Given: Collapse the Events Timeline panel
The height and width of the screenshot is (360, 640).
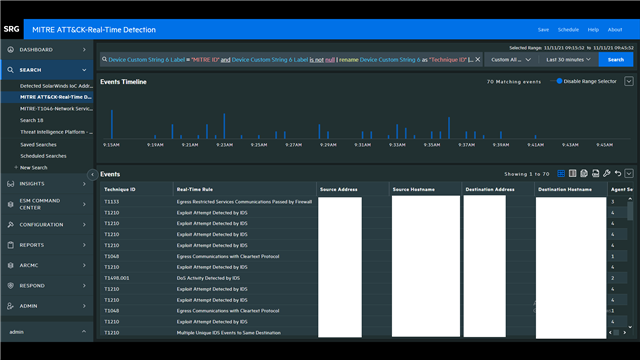Looking at the screenshot, I should click(629, 81).
